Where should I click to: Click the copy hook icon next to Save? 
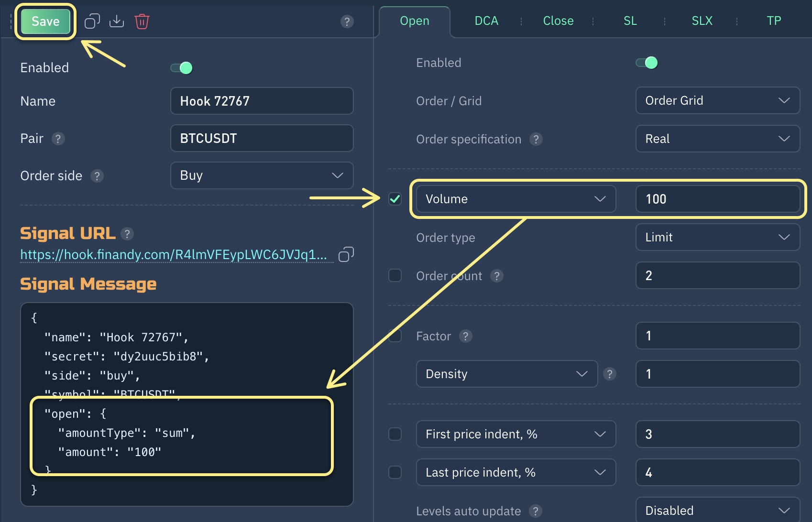pos(92,22)
